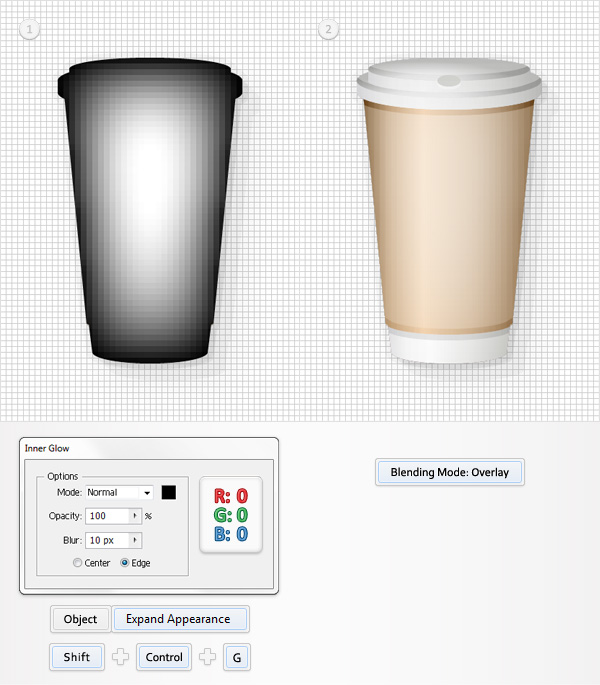The width and height of the screenshot is (600, 685).
Task: Click the Options group label
Action: [62, 476]
